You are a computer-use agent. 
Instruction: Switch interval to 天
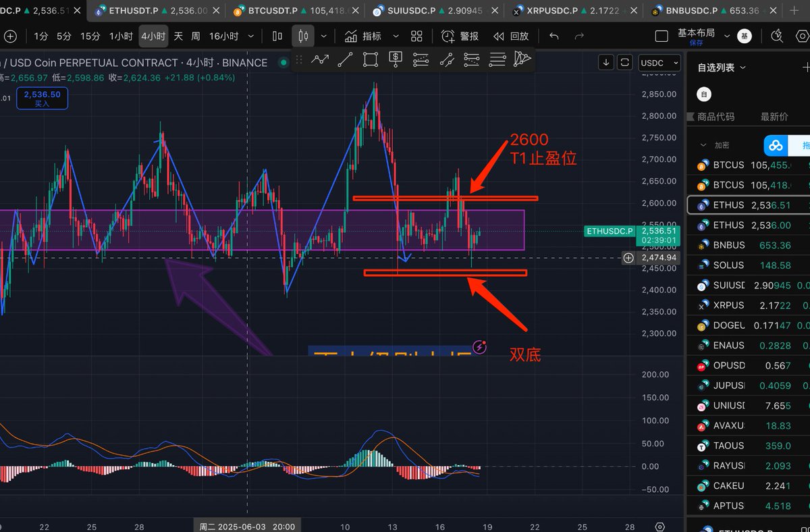pyautogui.click(x=178, y=36)
